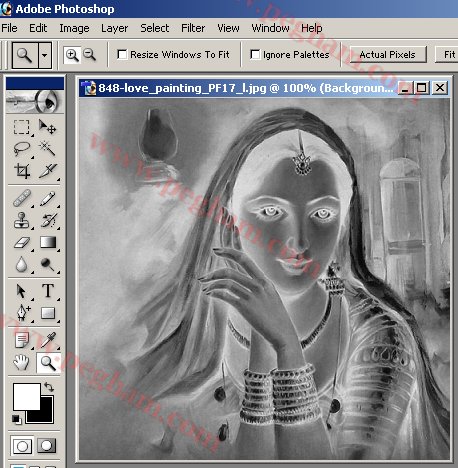Open the current Zoom tool preset icon
The image size is (458, 468).
pos(25,55)
